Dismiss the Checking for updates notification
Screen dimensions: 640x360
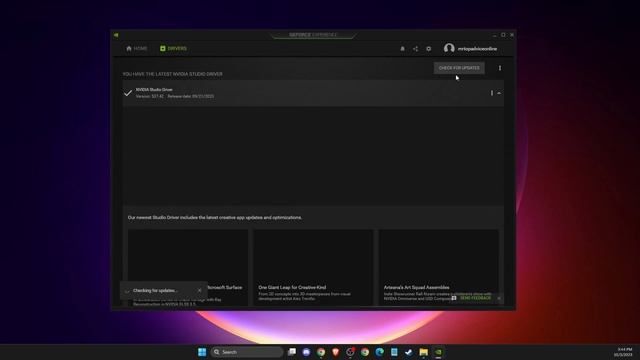point(200,290)
